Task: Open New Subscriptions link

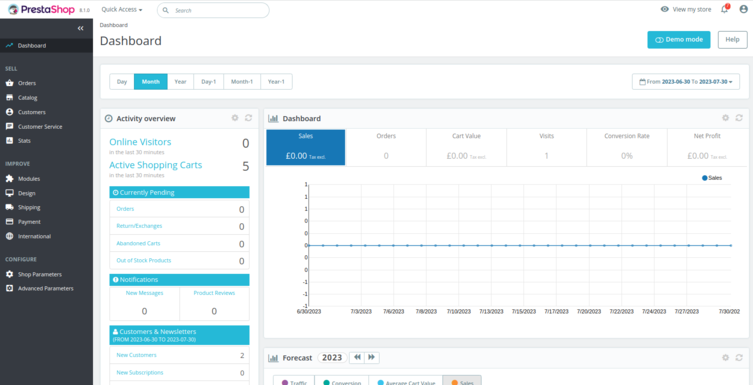Action: (x=140, y=373)
